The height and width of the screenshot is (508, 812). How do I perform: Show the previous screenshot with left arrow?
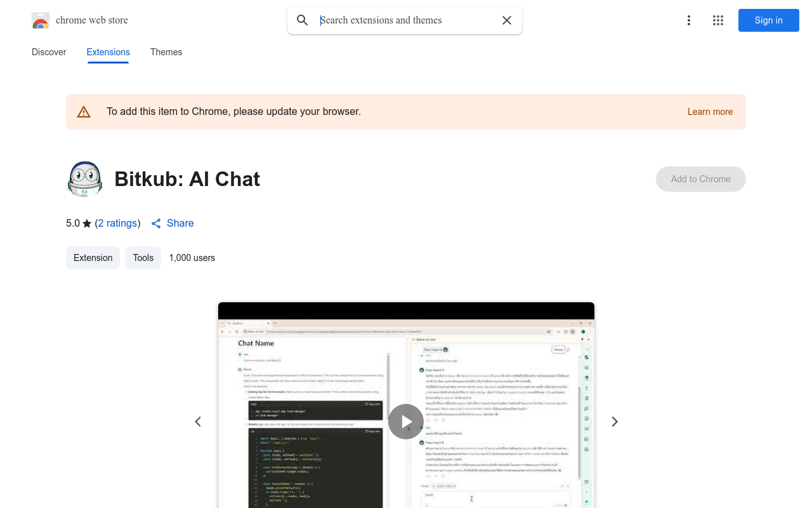coord(198,422)
